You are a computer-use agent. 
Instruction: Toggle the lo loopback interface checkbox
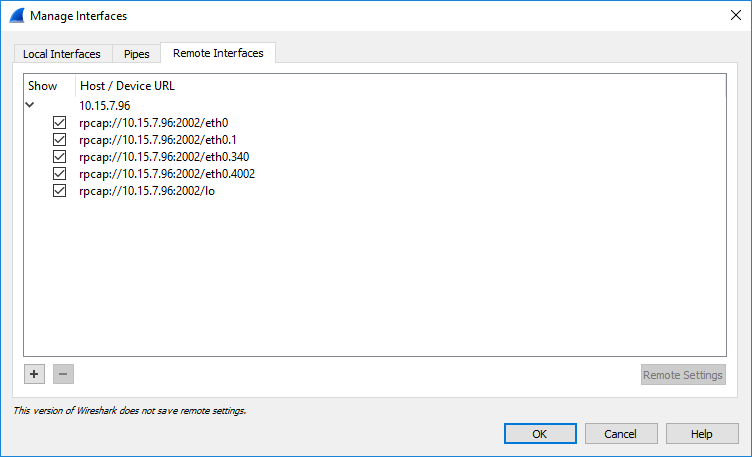[59, 191]
